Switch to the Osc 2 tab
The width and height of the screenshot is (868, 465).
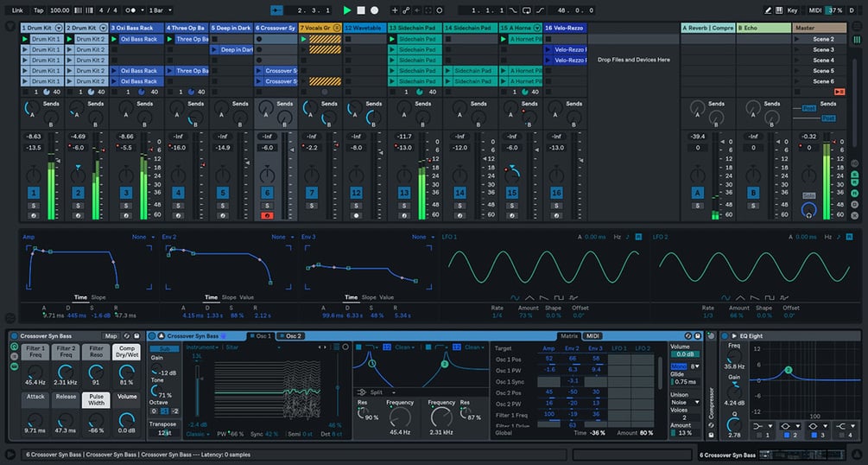pyautogui.click(x=289, y=336)
